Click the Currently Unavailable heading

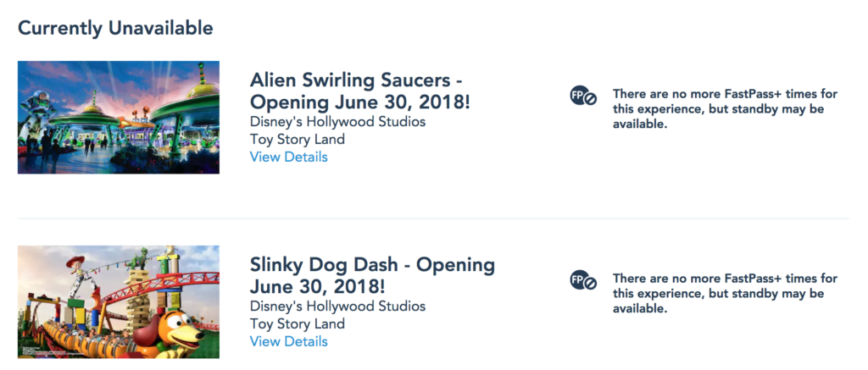pyautogui.click(x=115, y=28)
